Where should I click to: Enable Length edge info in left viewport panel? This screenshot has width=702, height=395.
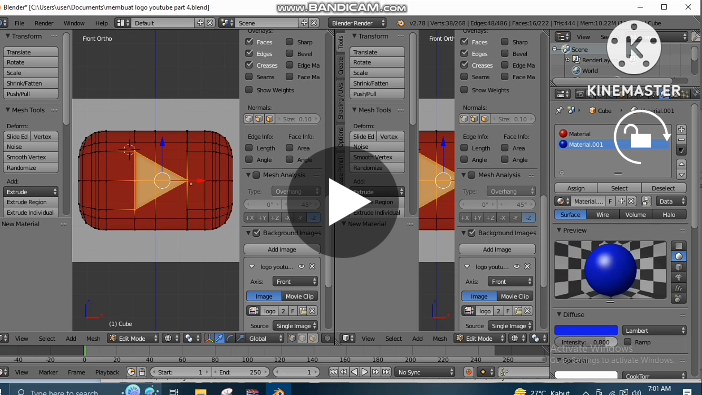[249, 148]
